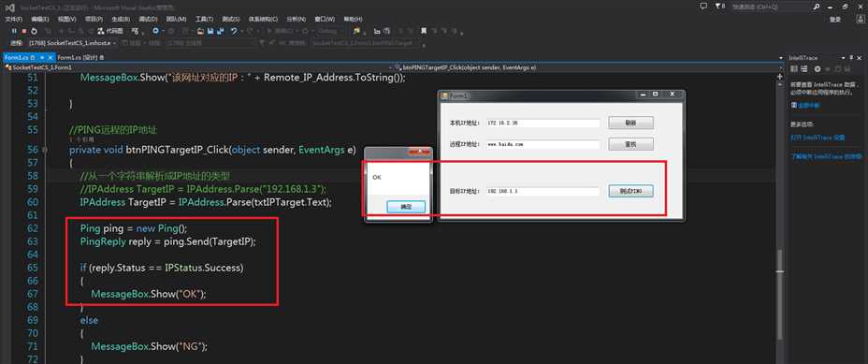This screenshot has width=868, height=364.
Task: Click 确定 in the OK message box
Action: [x=406, y=207]
